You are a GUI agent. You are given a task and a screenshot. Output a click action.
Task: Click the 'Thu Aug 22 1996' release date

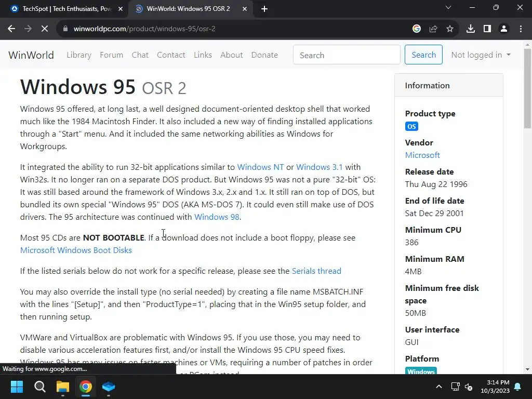click(436, 184)
